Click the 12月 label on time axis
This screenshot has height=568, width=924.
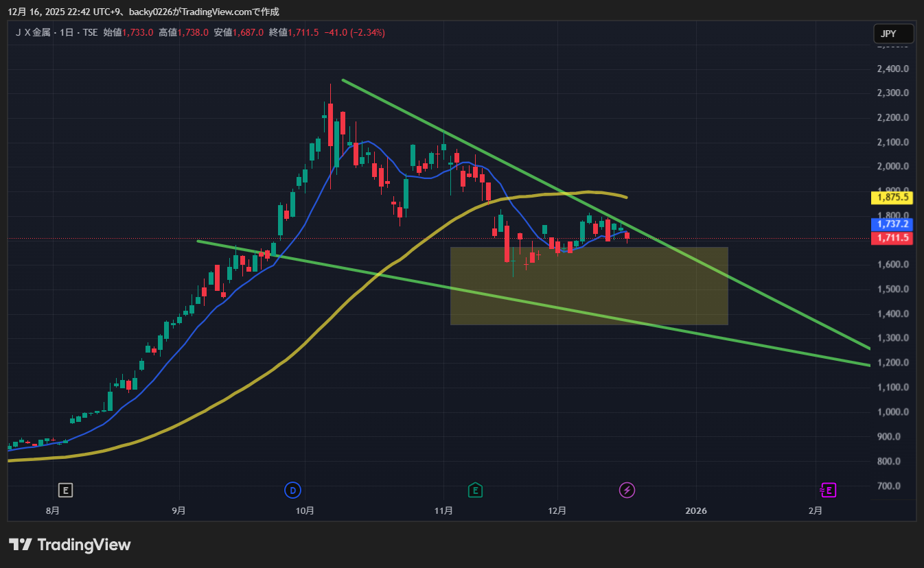pos(557,510)
